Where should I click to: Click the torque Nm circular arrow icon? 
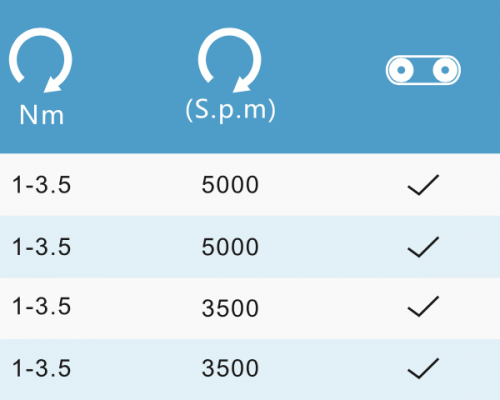tap(41, 60)
